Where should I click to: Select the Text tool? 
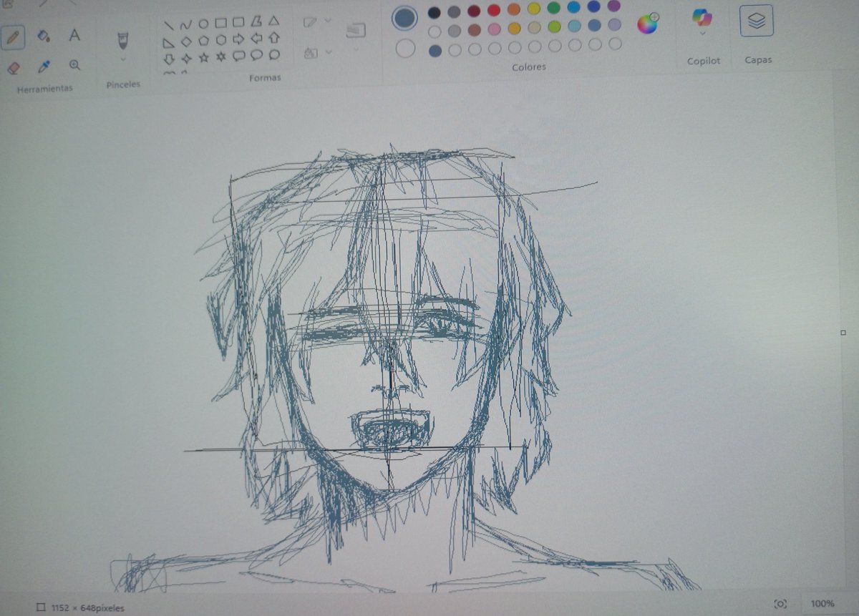click(x=74, y=35)
